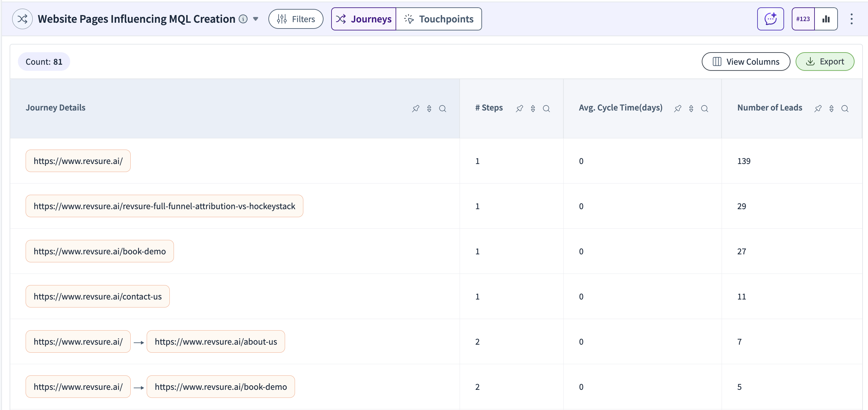Click the AI chat assistant icon
868x410 pixels.
coord(770,19)
